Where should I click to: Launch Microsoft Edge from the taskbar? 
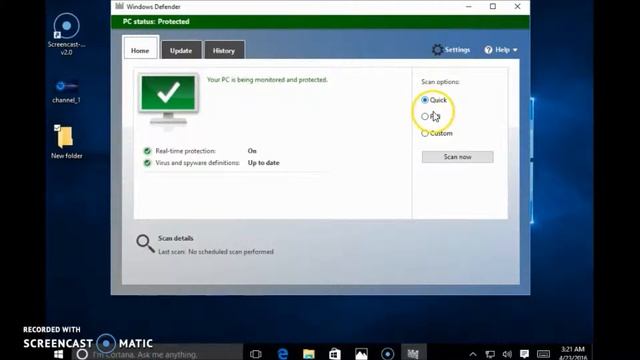coord(282,354)
